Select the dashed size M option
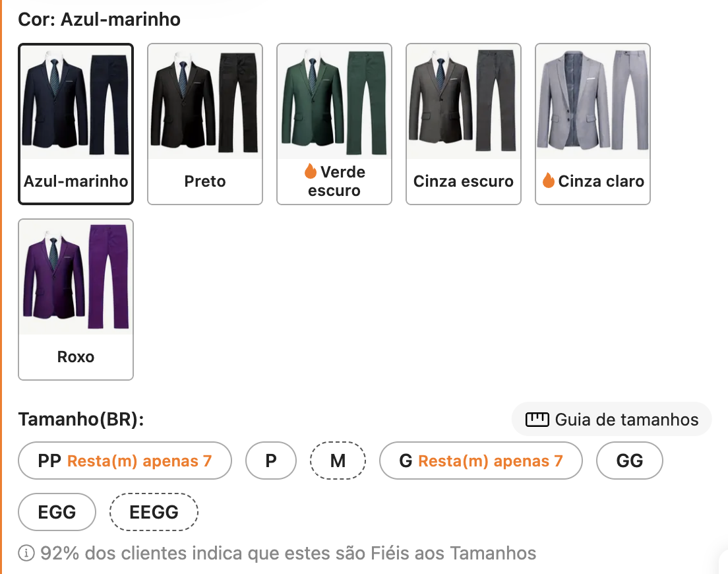Screen dimensions: 728x574 338,461
